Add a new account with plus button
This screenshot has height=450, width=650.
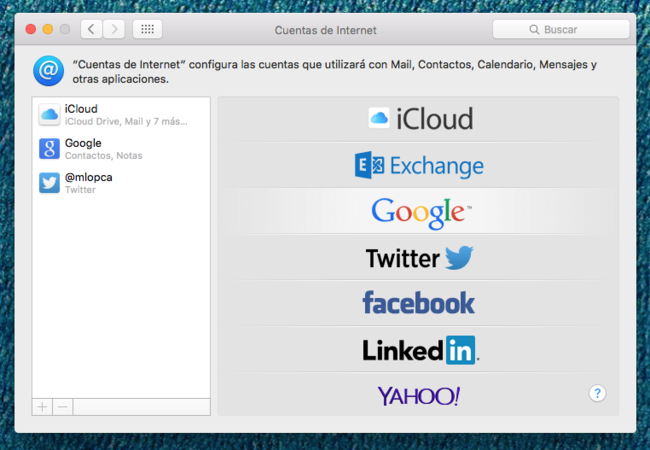coord(42,407)
